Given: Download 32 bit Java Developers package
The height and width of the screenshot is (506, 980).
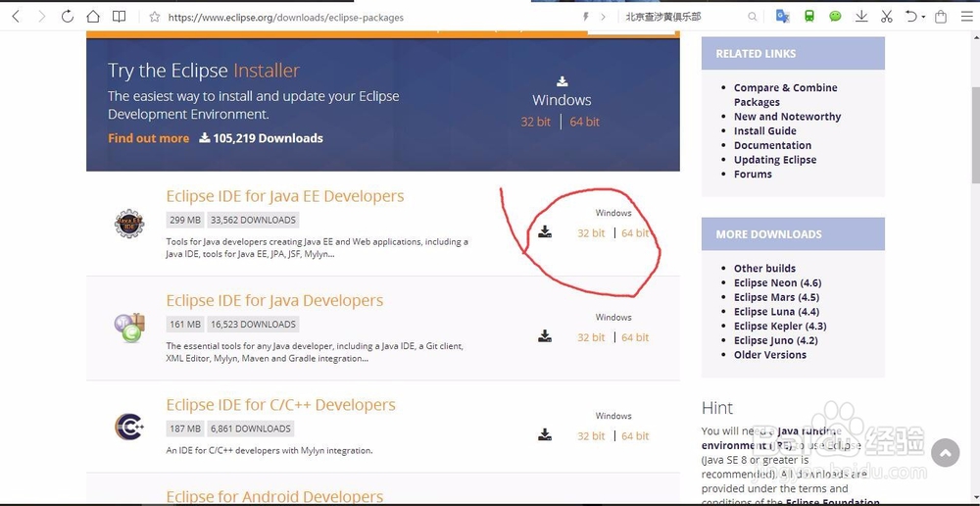Looking at the screenshot, I should (x=591, y=337).
